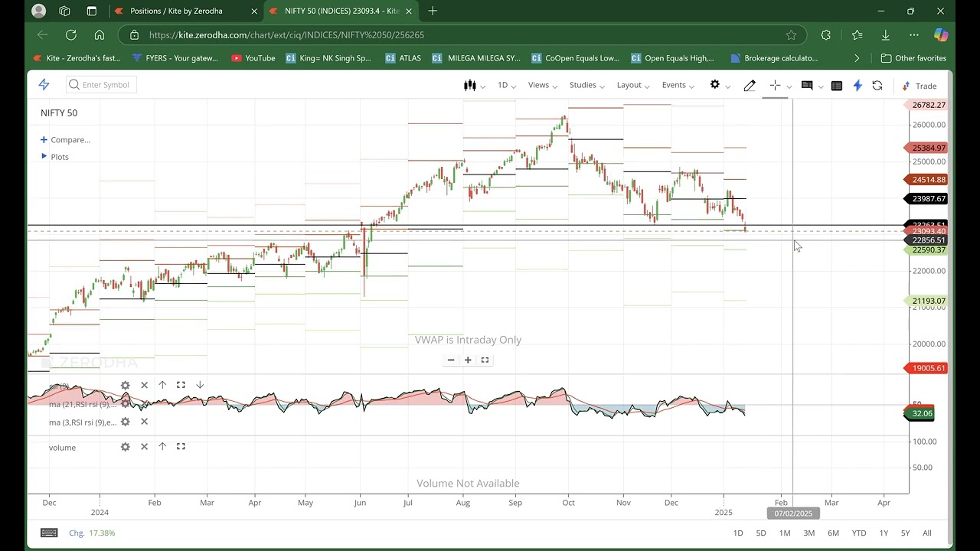Image resolution: width=980 pixels, height=551 pixels.
Task: Open YouTube bookmark in favorites bar
Action: (253, 58)
